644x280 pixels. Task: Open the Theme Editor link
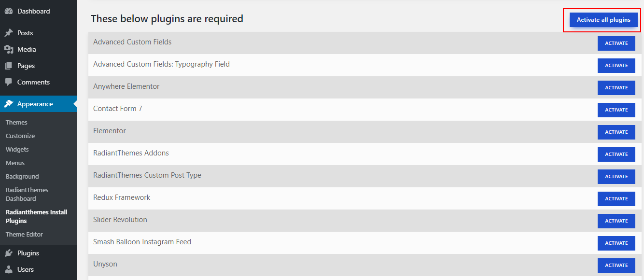tap(24, 234)
